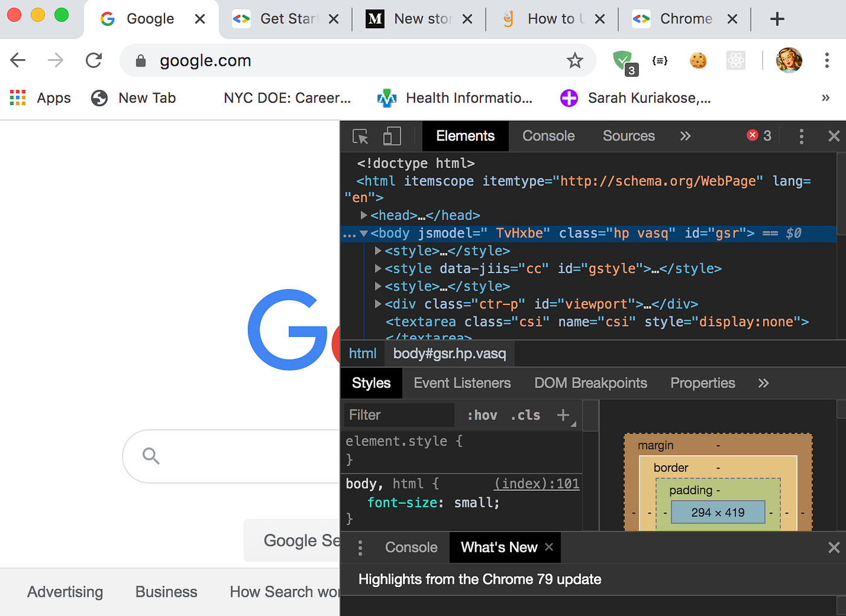Show hidden bookmarks overflow chevron

tap(825, 98)
